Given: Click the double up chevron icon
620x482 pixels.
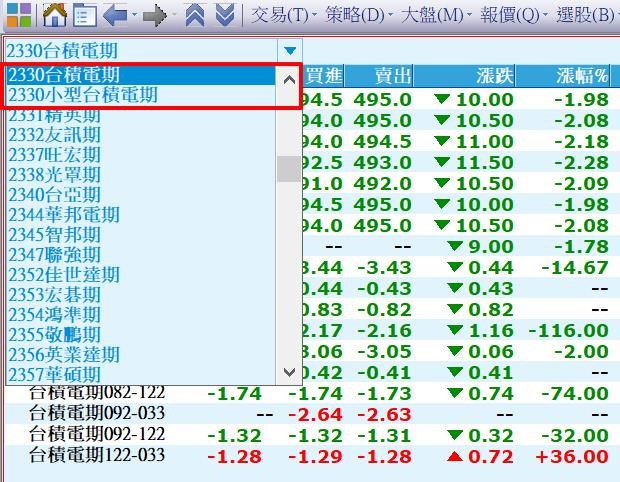Looking at the screenshot, I should coord(196,15).
